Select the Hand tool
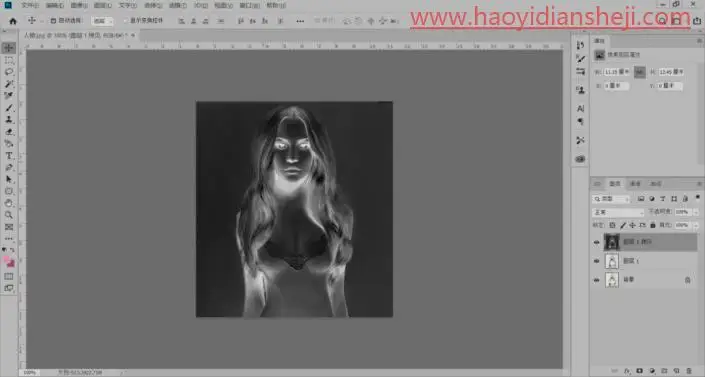 9,203
